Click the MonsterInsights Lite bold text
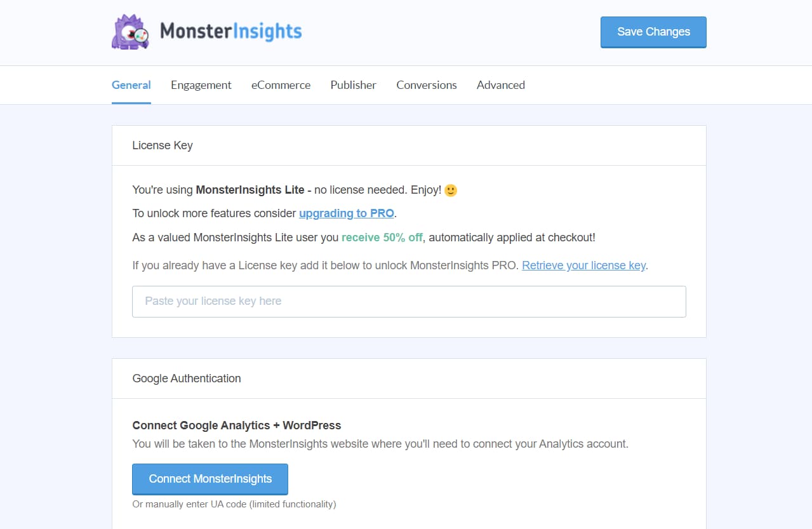Viewport: 812px width, 529px height. (251, 189)
